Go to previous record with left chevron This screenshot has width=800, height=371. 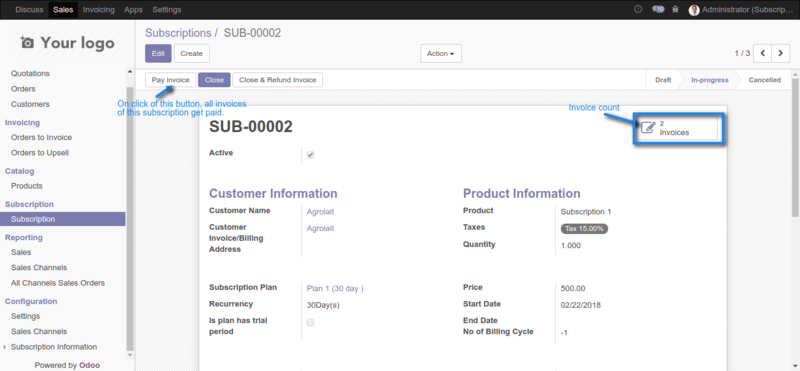click(762, 53)
